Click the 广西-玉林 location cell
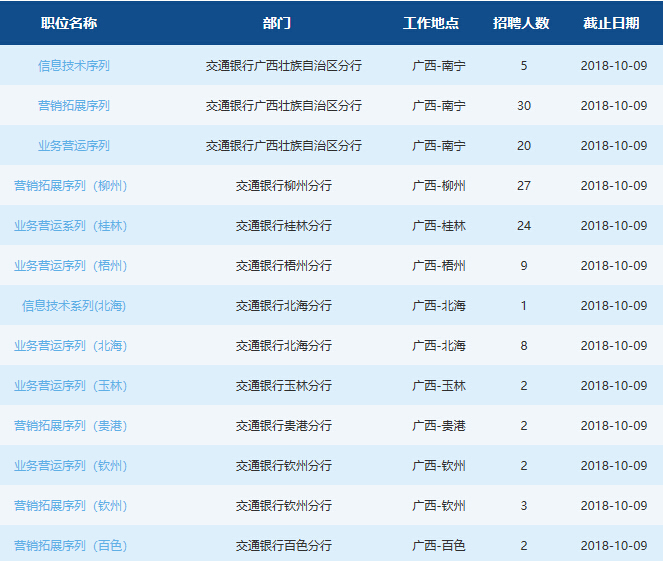This screenshot has width=663, height=561. coord(439,386)
